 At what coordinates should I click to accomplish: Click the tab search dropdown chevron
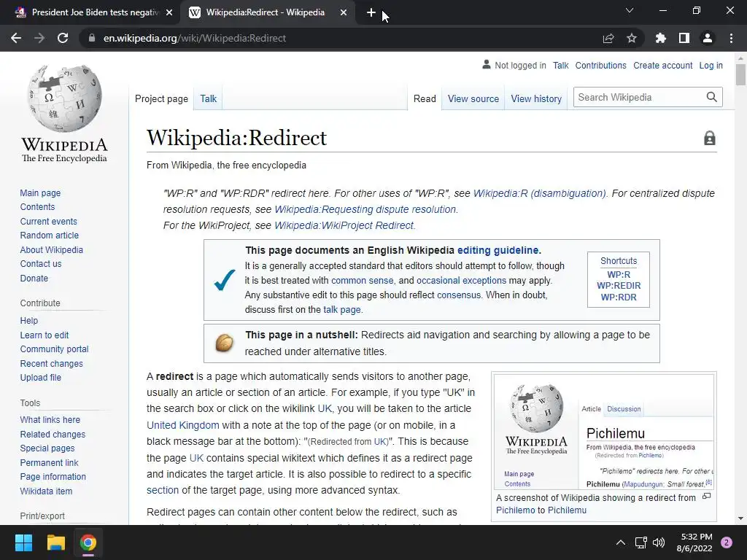click(630, 10)
